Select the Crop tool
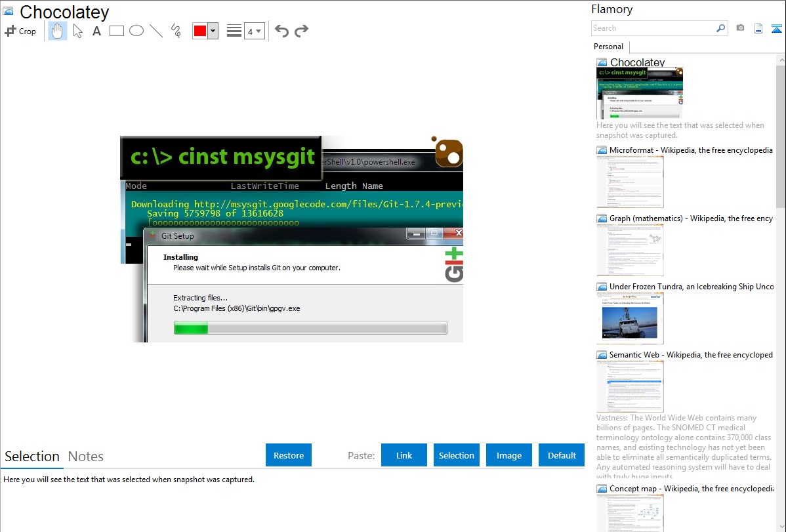The width and height of the screenshot is (786, 532). pos(20,31)
